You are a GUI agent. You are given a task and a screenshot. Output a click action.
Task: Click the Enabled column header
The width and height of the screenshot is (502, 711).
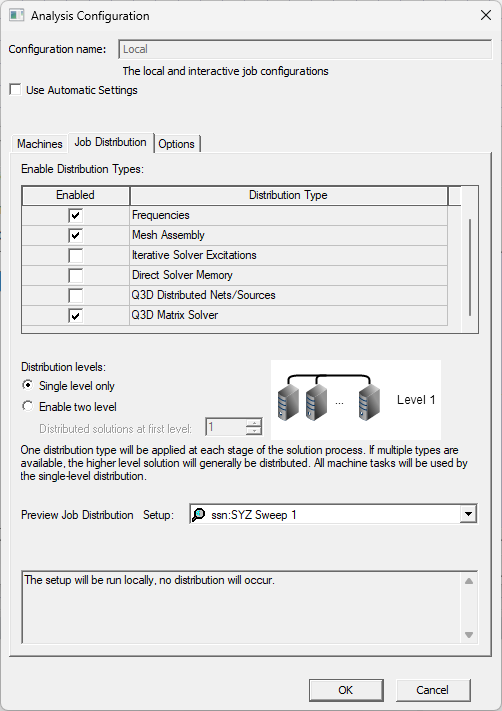pyautogui.click(x=75, y=195)
